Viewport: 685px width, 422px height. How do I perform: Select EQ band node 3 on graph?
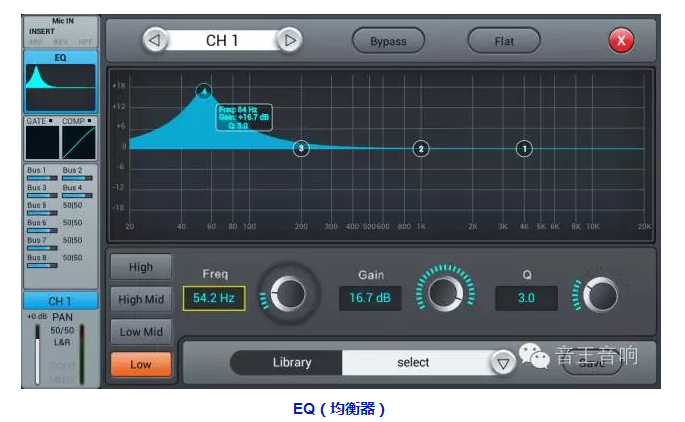[x=301, y=148]
